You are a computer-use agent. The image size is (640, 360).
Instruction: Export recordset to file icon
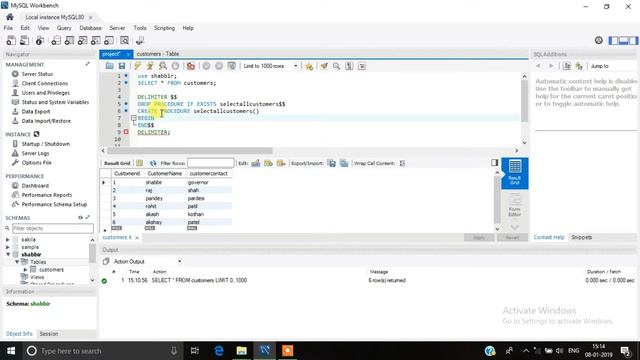point(332,163)
